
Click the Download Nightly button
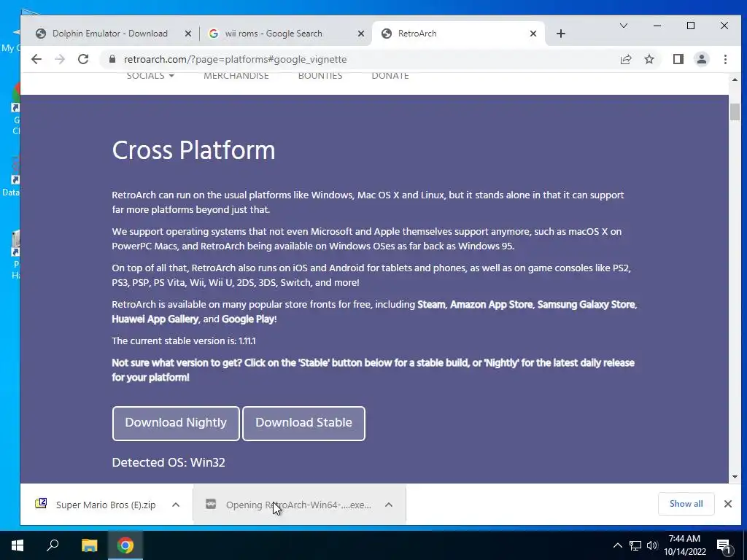tap(176, 424)
